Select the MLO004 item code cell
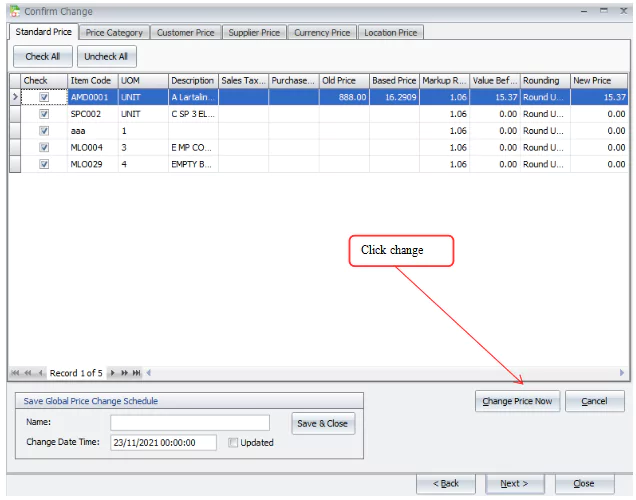This screenshot has height=500, width=636. point(92,147)
